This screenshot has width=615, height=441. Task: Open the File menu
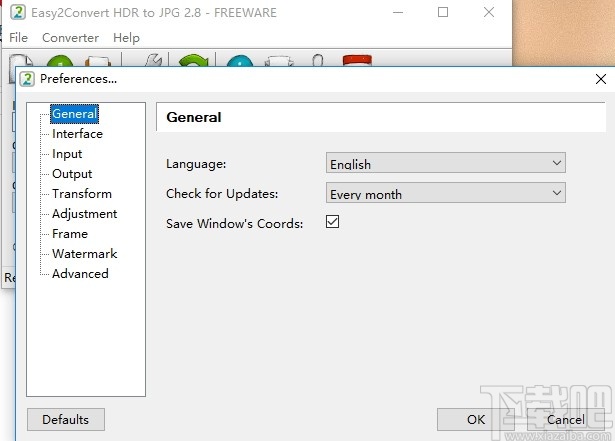[18, 38]
